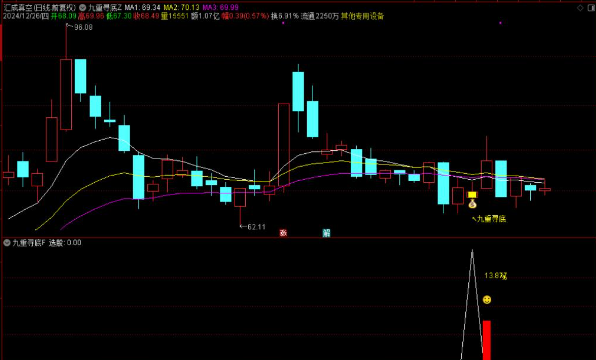Click the red event marker on the date axis
This screenshot has width=596, height=360.
(x=283, y=233)
